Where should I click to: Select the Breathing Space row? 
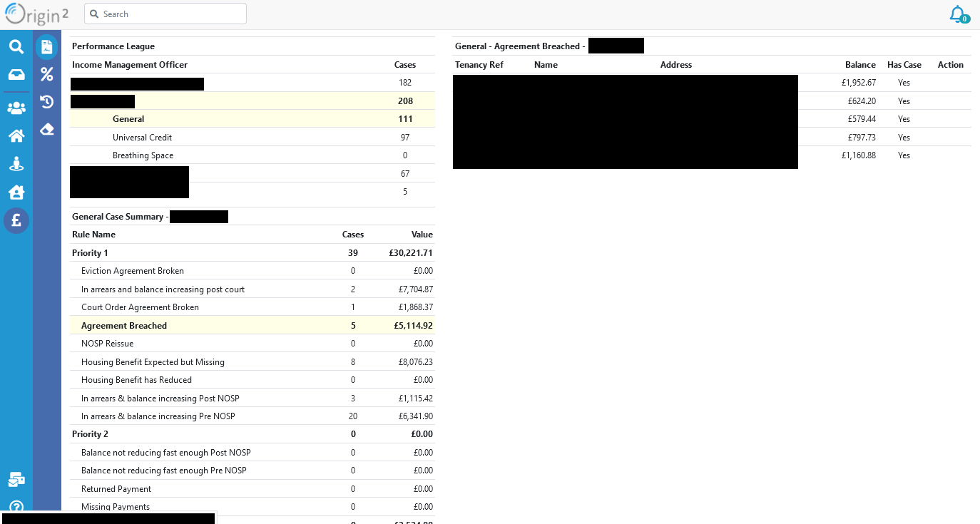pyautogui.click(x=252, y=155)
